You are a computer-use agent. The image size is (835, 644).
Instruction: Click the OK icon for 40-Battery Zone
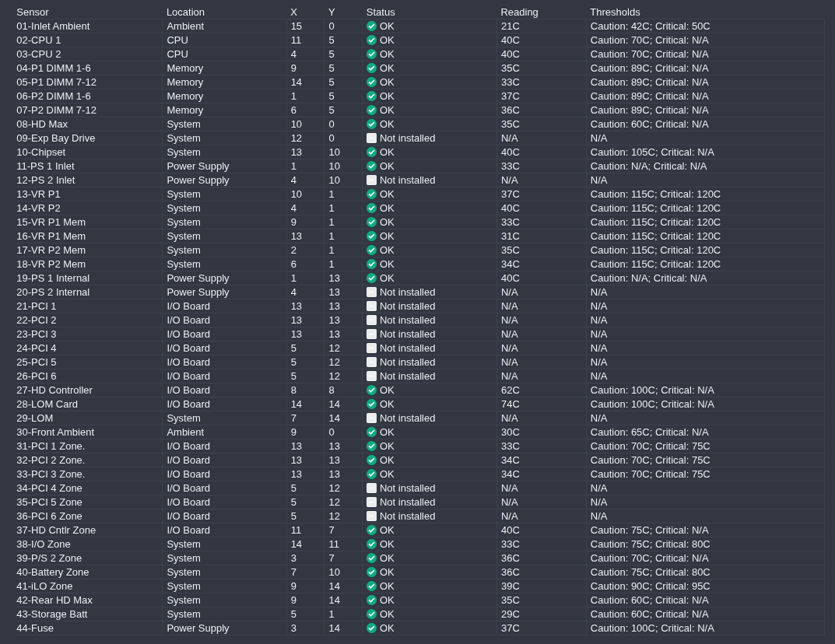372,572
